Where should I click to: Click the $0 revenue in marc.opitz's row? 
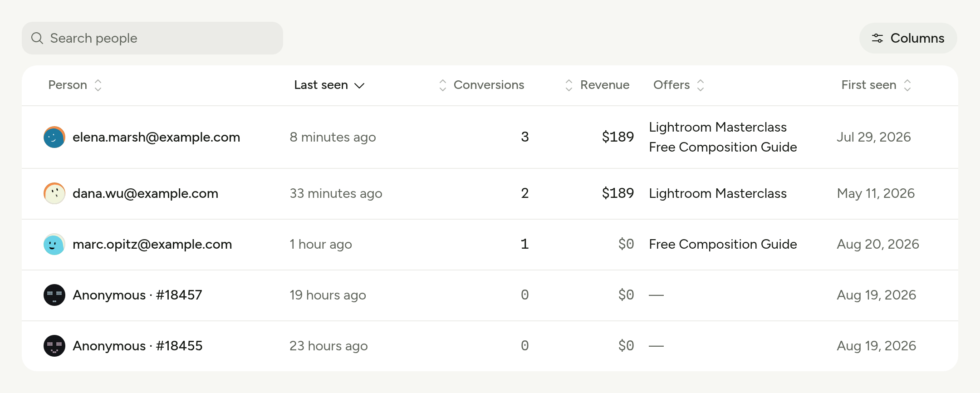[626, 244]
